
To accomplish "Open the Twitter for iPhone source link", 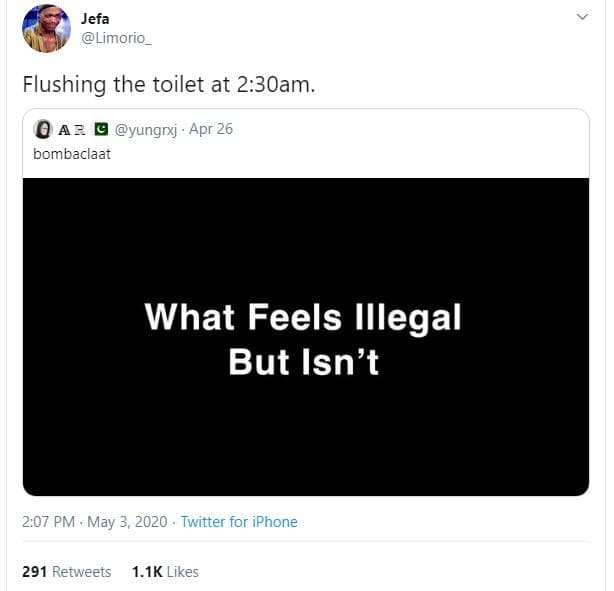I will (x=239, y=522).
